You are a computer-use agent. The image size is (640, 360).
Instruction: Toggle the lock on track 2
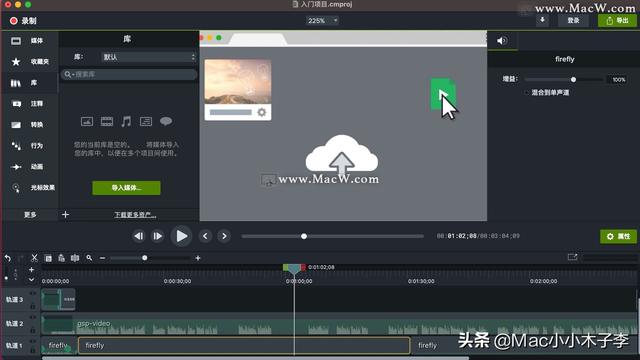[33, 330]
